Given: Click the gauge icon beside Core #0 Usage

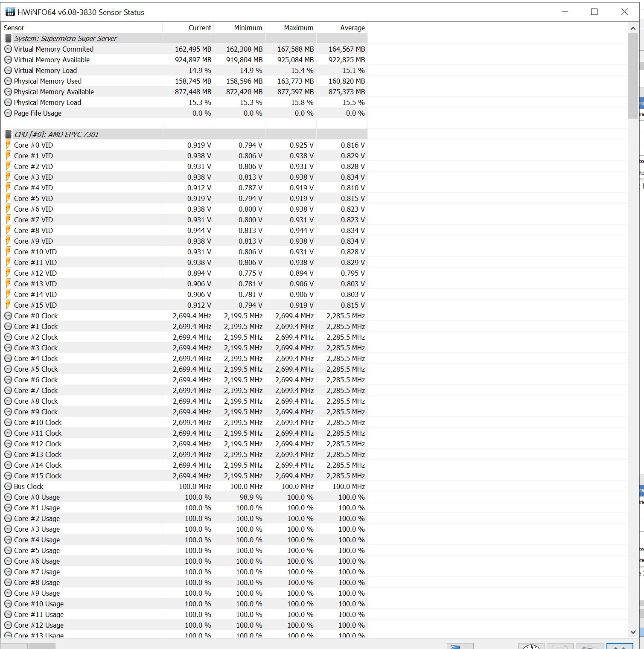Looking at the screenshot, I should [x=8, y=497].
